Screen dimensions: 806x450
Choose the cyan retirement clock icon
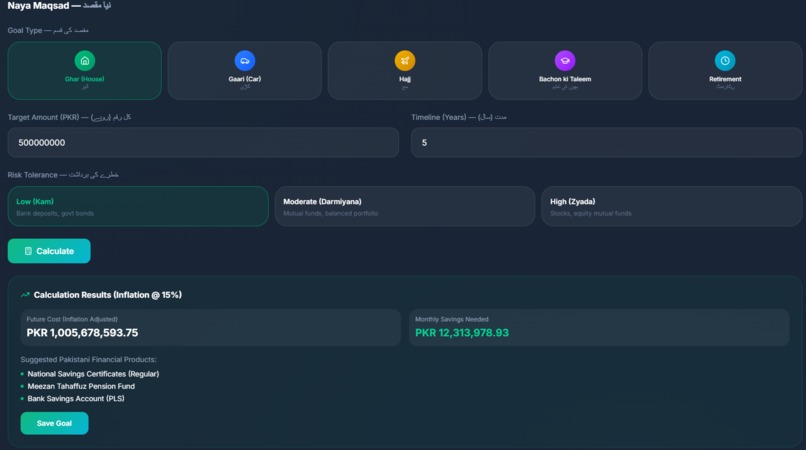pyautogui.click(x=725, y=61)
